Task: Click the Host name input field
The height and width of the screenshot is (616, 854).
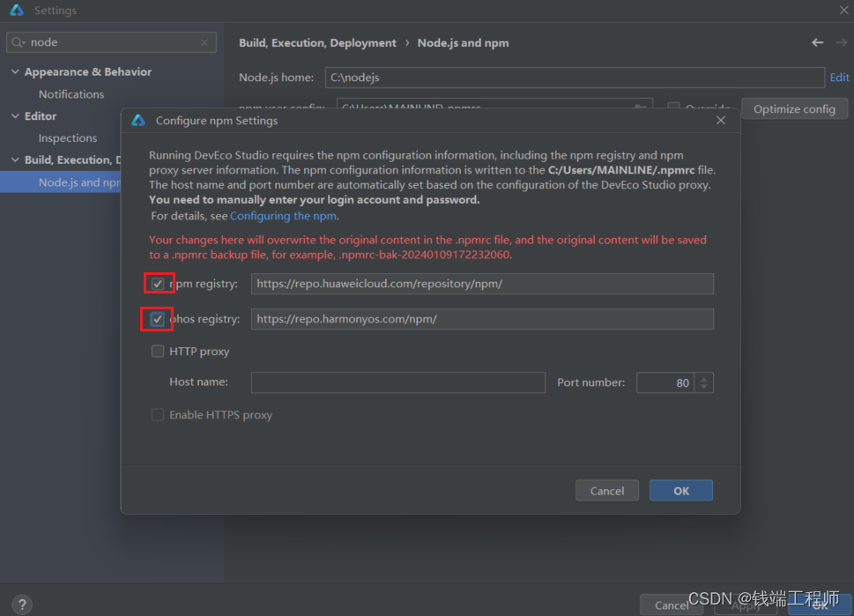Action: pos(398,382)
